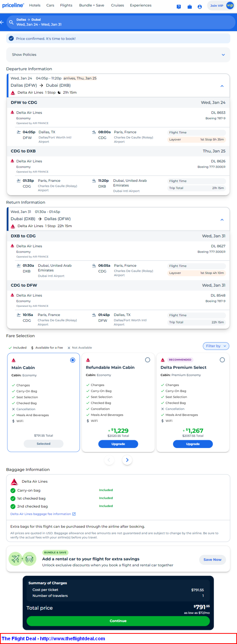Open the Cars tab
The image size is (237, 644).
click(50, 5)
